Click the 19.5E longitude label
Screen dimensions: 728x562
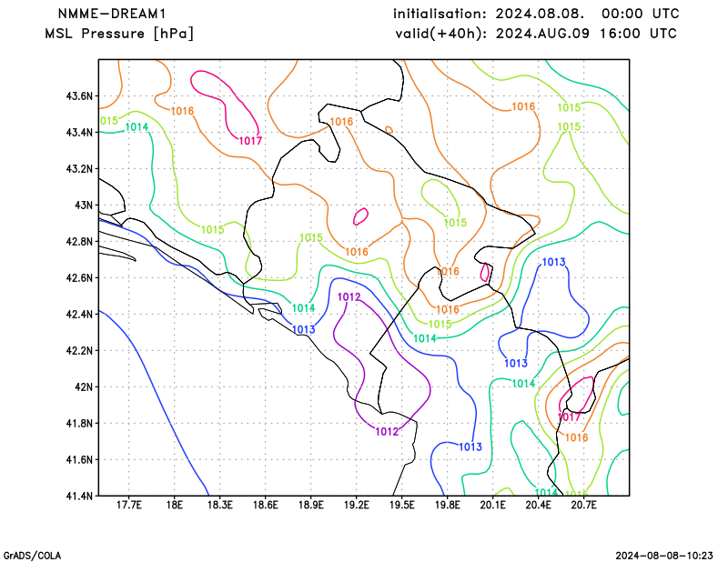pos(401,505)
